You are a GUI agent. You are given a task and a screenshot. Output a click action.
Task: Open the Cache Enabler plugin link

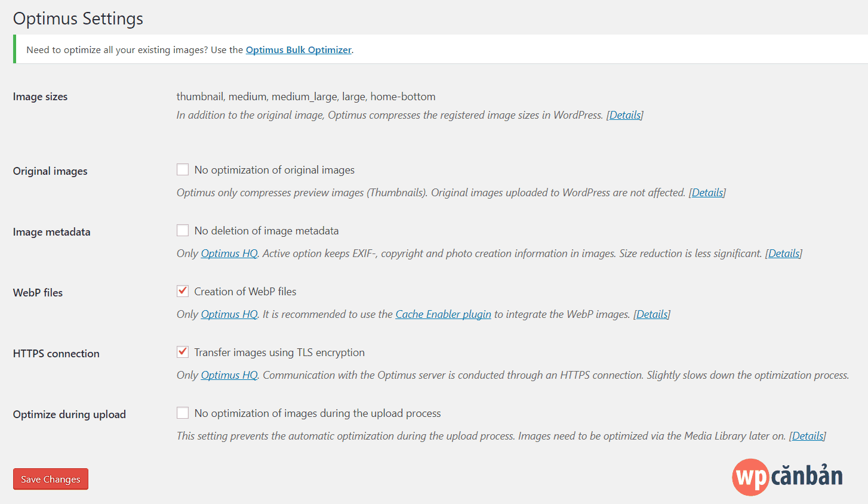click(x=443, y=314)
